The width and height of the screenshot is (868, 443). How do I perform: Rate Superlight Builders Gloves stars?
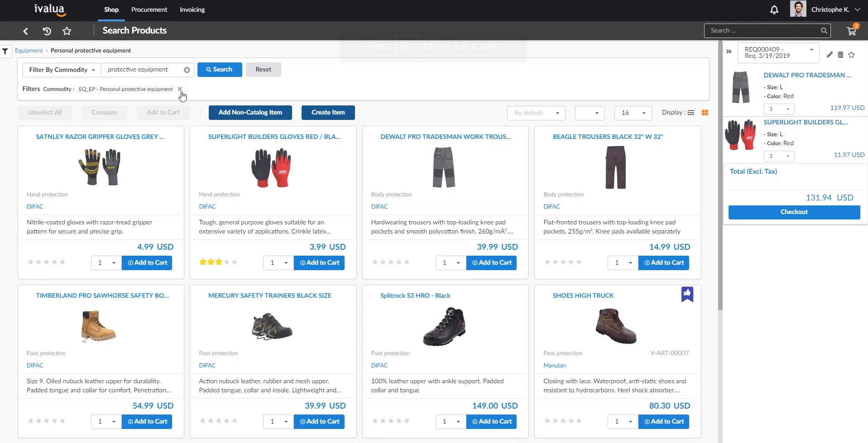(219, 262)
